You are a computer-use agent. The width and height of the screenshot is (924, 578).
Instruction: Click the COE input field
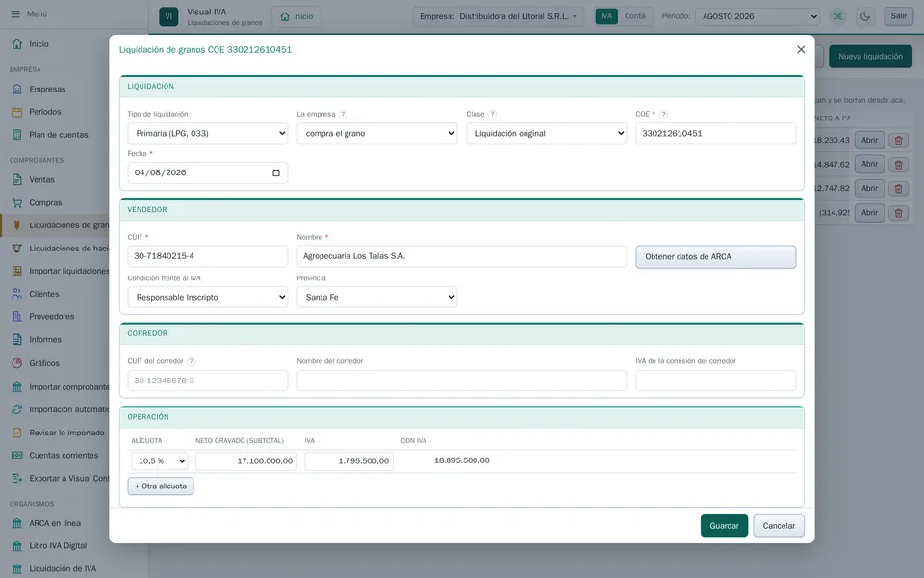[x=715, y=133]
